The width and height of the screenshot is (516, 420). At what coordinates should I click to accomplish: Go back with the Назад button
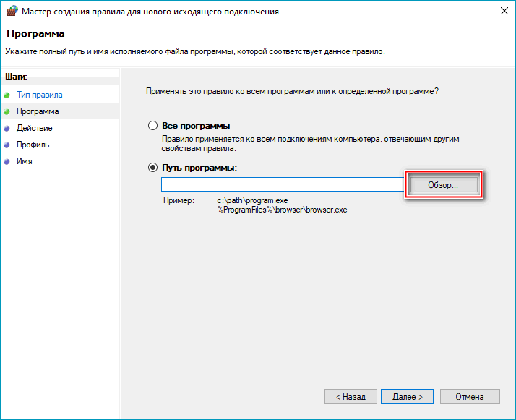(351, 397)
